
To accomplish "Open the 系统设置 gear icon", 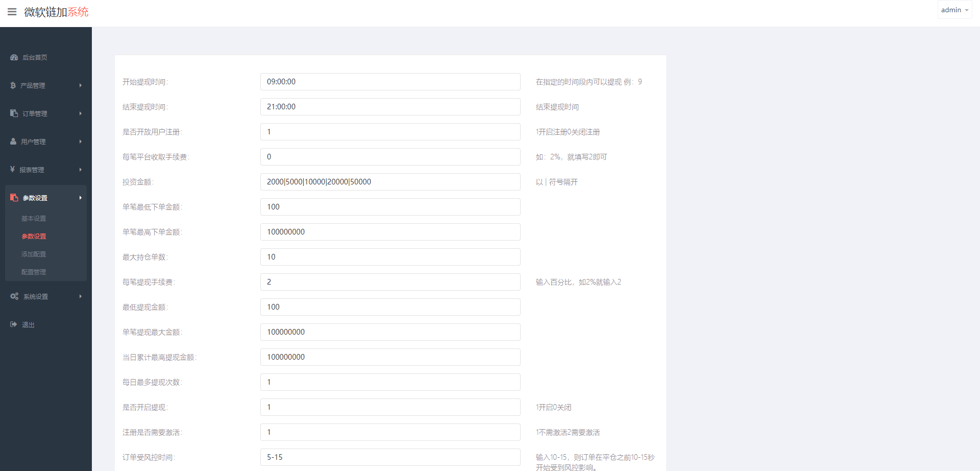I will coord(14,296).
